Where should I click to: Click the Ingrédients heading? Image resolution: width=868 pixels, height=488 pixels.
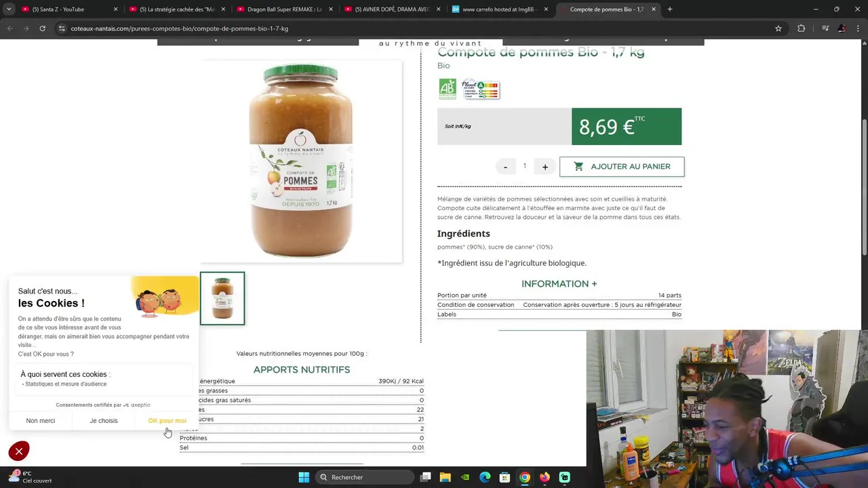pyautogui.click(x=463, y=233)
